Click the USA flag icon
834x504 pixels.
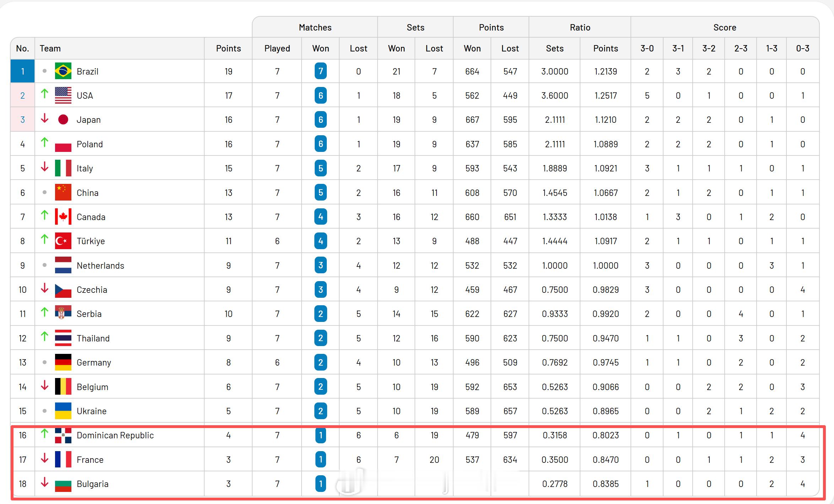[x=63, y=95]
